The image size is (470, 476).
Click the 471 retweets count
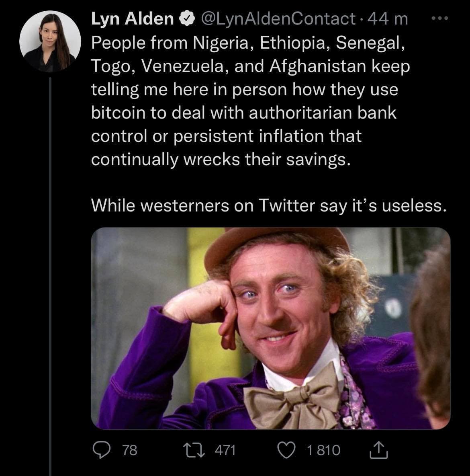[225, 450]
